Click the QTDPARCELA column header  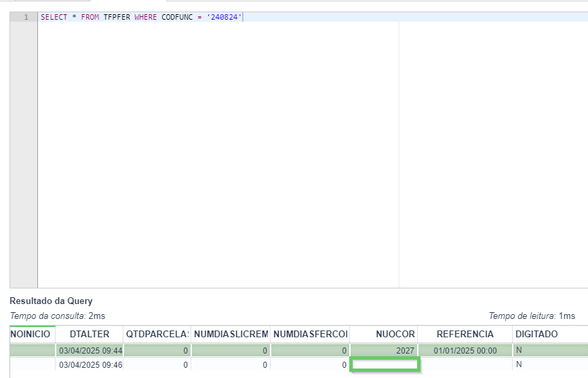pos(157,334)
